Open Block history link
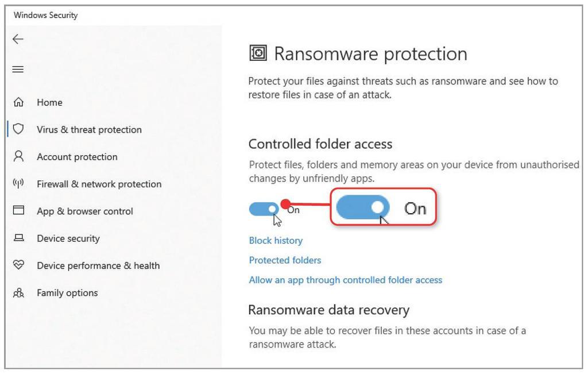 276,241
